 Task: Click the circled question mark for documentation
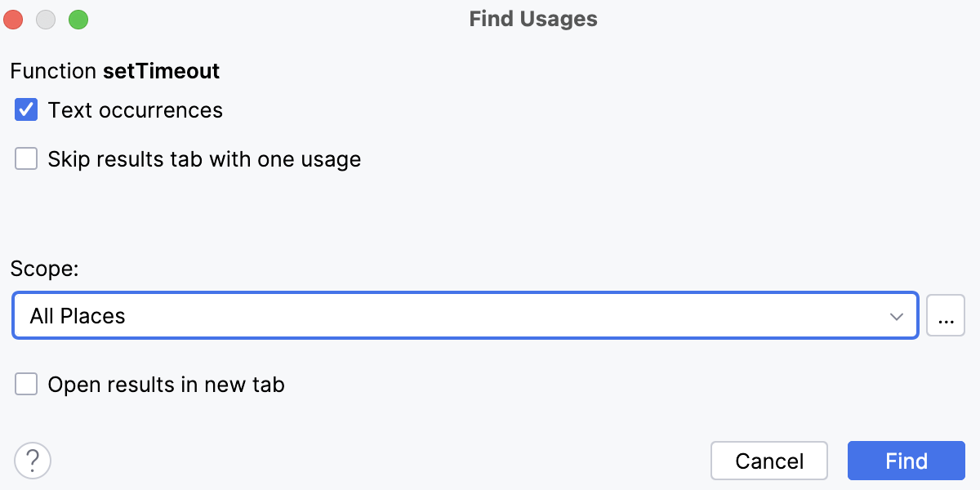point(33,460)
